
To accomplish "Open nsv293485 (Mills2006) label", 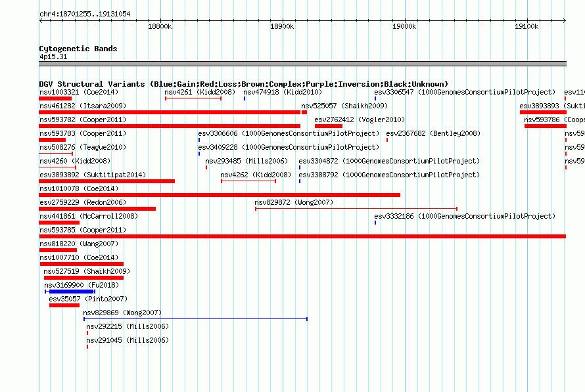I will [x=246, y=161].
